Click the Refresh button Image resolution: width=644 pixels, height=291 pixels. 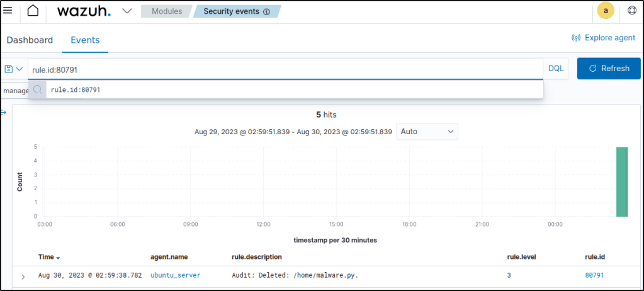tap(608, 69)
